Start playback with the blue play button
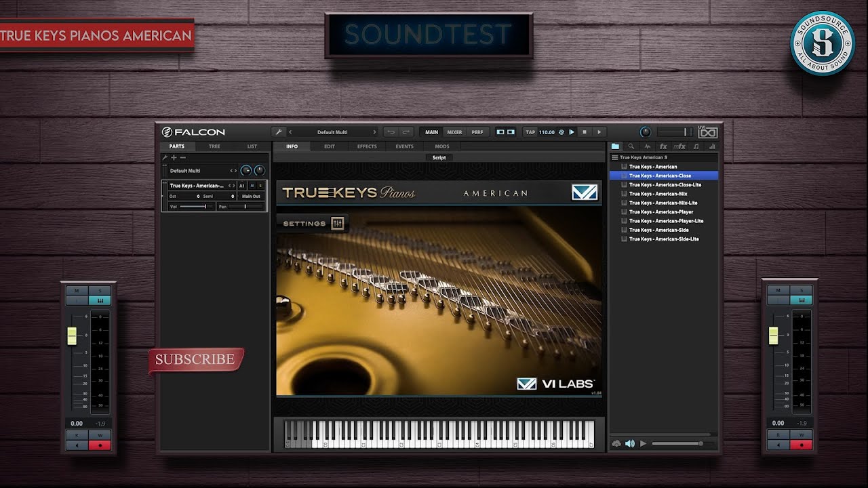Image resolution: width=868 pixels, height=488 pixels. (572, 132)
